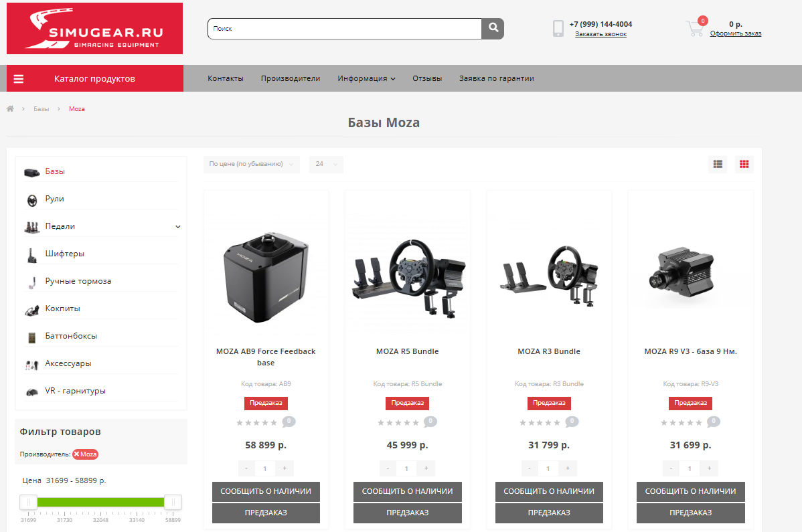
Task: Click the VR - гарнитуры headset icon
Action: 31,393
